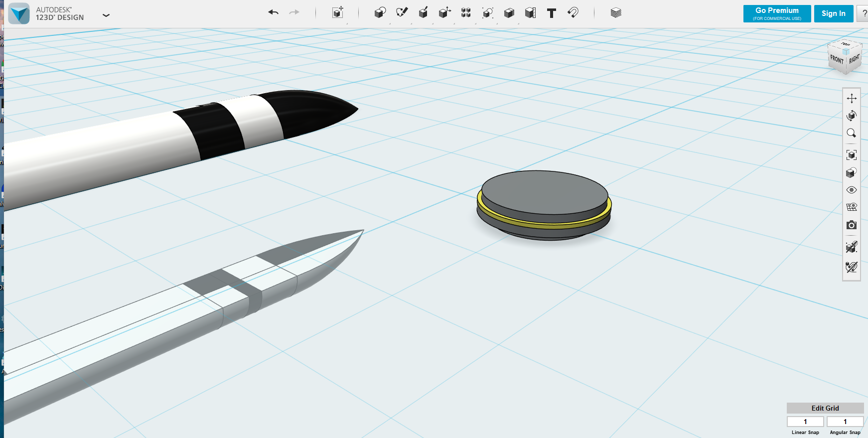Open the Modify tool menu
The width and height of the screenshot is (868, 438).
[x=444, y=12]
